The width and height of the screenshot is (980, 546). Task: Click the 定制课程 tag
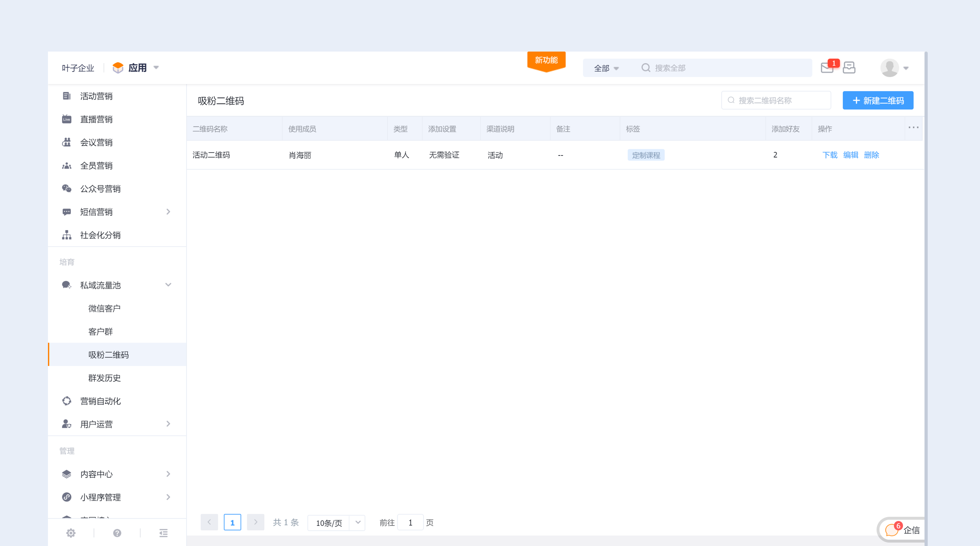[646, 155]
